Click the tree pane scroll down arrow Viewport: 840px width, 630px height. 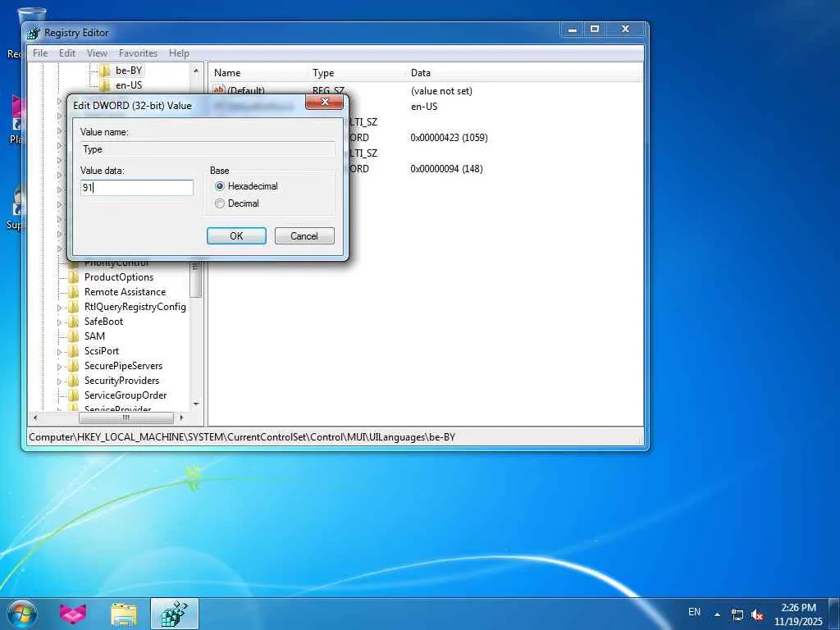[x=195, y=404]
